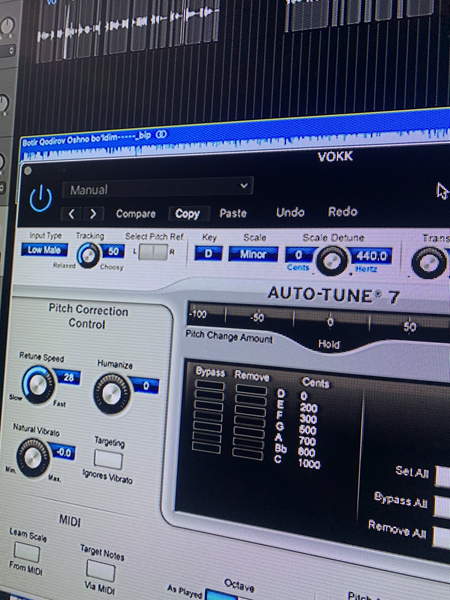Viewport: 450px width, 600px height.
Task: Click Compare in plugin header
Action: pyautogui.click(x=136, y=214)
